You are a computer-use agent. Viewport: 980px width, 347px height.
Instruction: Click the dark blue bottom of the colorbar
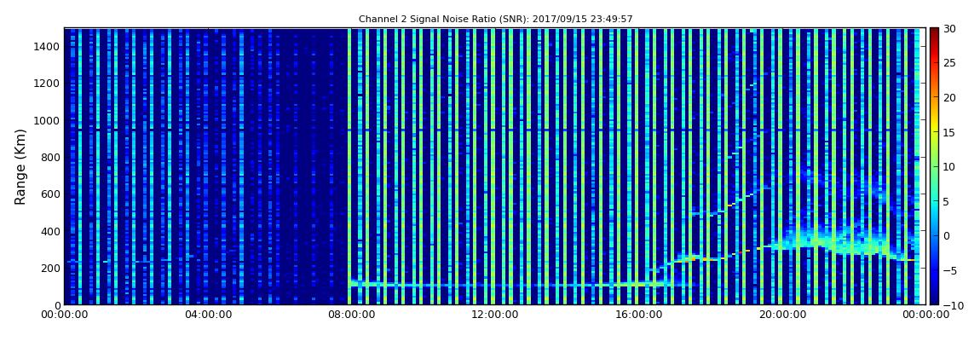(934, 299)
